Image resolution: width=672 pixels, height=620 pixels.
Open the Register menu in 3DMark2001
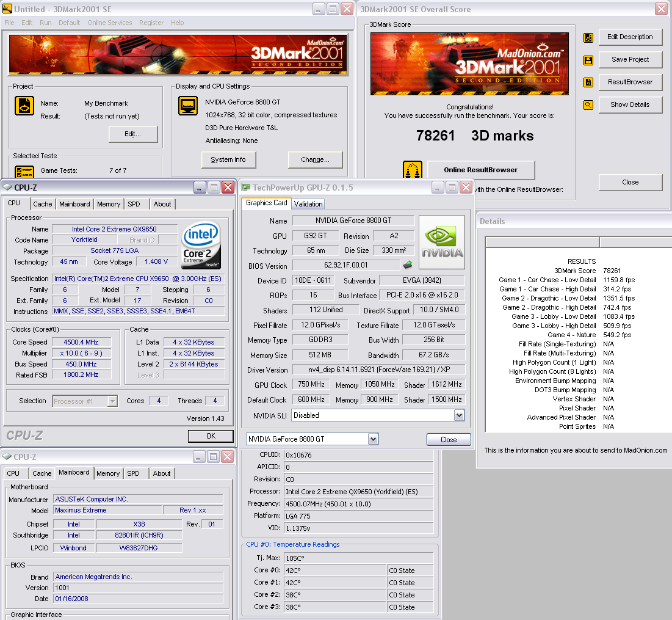coord(151,23)
